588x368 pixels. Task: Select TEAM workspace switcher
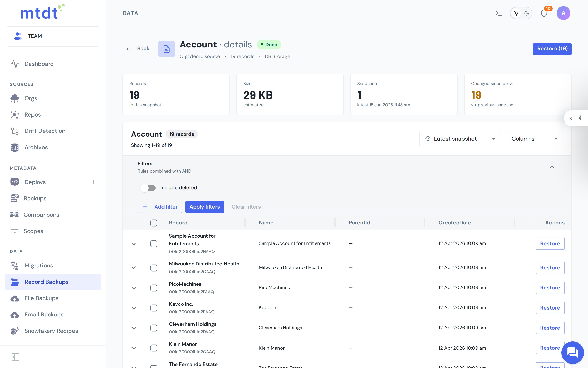point(53,36)
